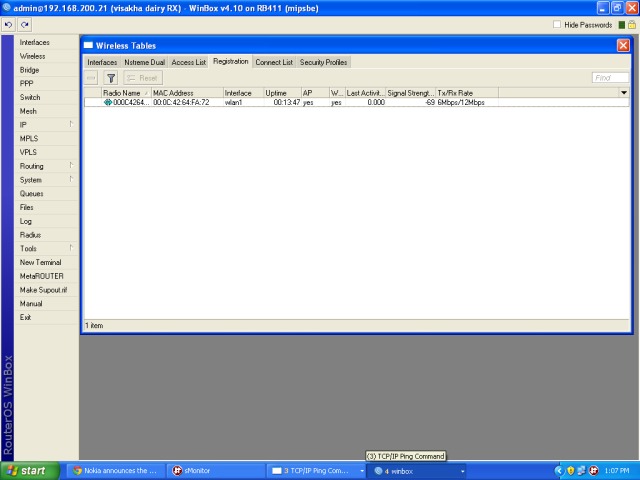Toggle the Hide Passwords checkbox
Screen dimensions: 640x480
coord(557,24)
